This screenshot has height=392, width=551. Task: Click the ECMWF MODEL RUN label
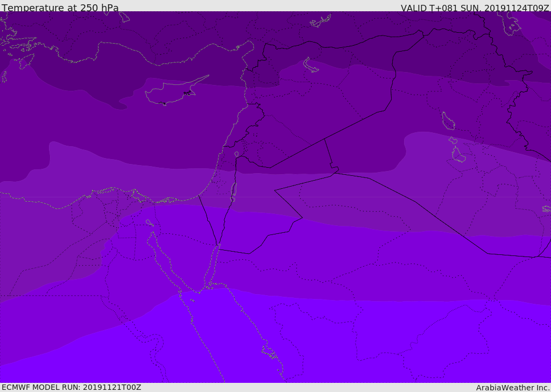[x=71, y=387]
